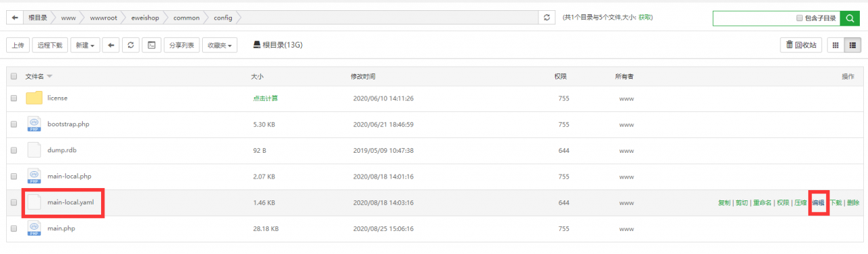Enable the 包含子目录 checkbox

pyautogui.click(x=800, y=18)
